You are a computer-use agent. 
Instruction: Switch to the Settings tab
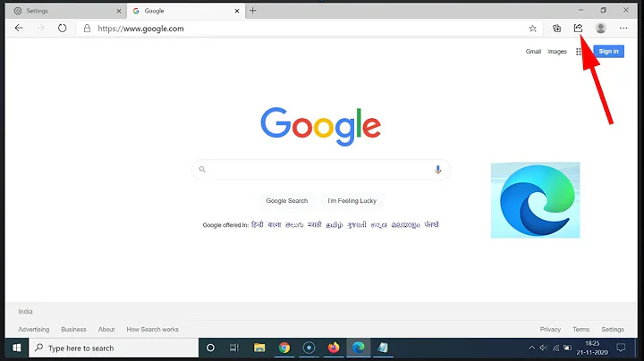[x=65, y=11]
